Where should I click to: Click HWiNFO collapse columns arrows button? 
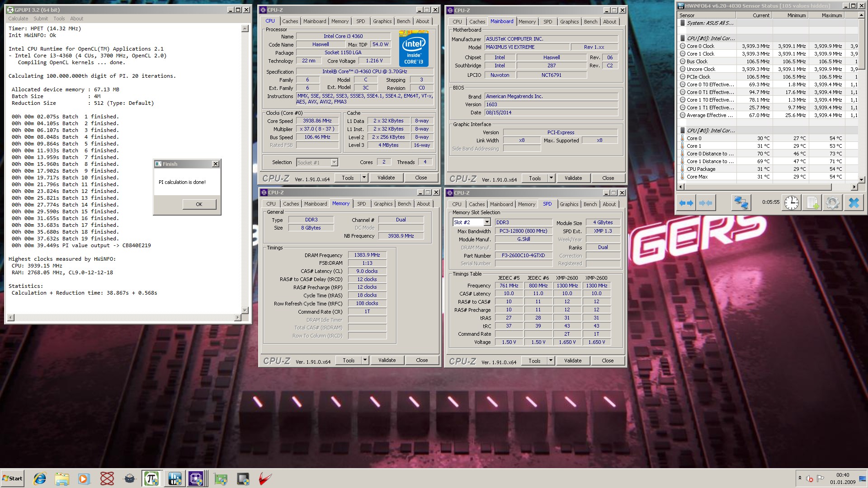705,203
